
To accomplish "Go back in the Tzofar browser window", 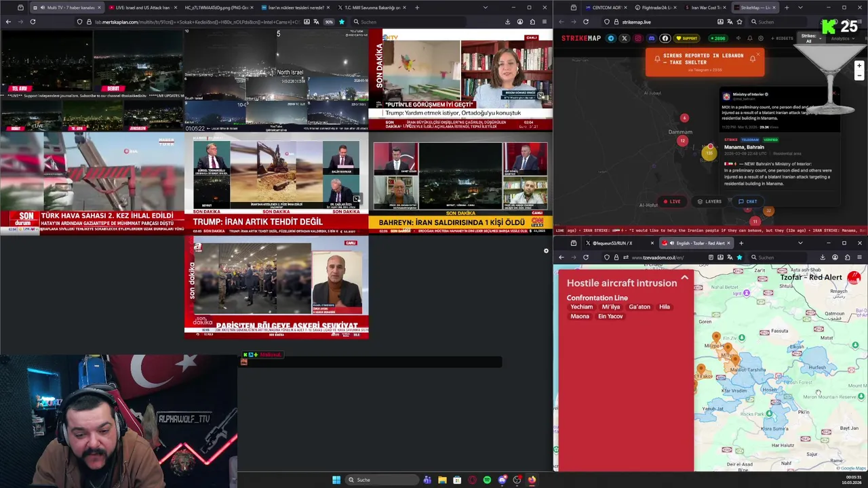I will click(x=561, y=258).
